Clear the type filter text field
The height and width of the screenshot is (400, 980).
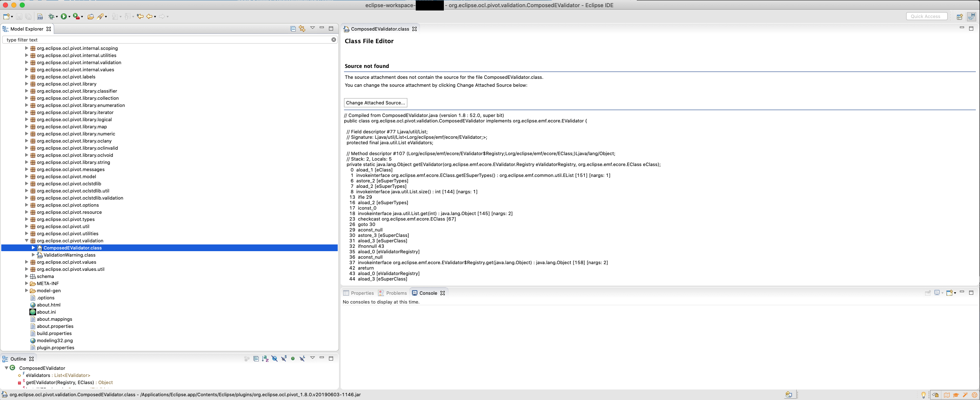click(334, 39)
